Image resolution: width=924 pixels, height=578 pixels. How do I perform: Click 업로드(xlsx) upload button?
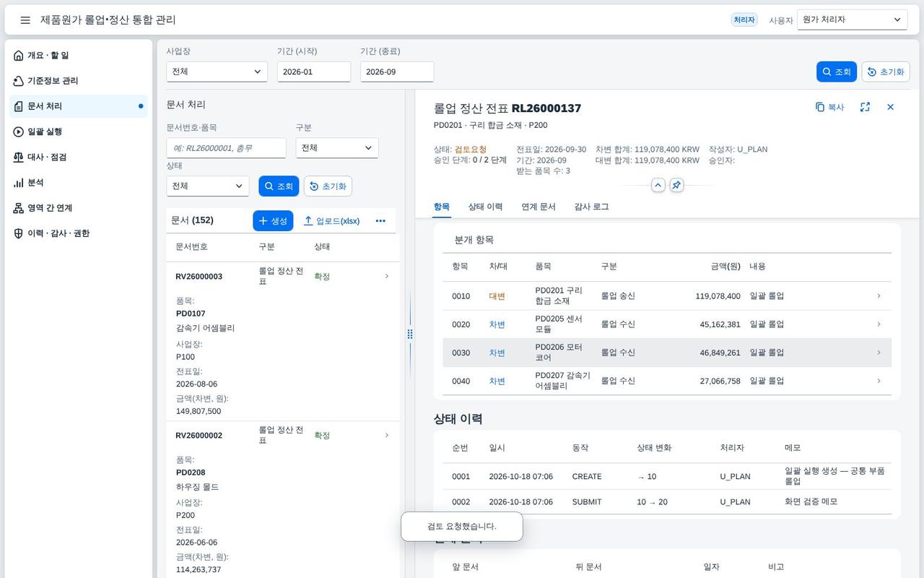pos(331,221)
